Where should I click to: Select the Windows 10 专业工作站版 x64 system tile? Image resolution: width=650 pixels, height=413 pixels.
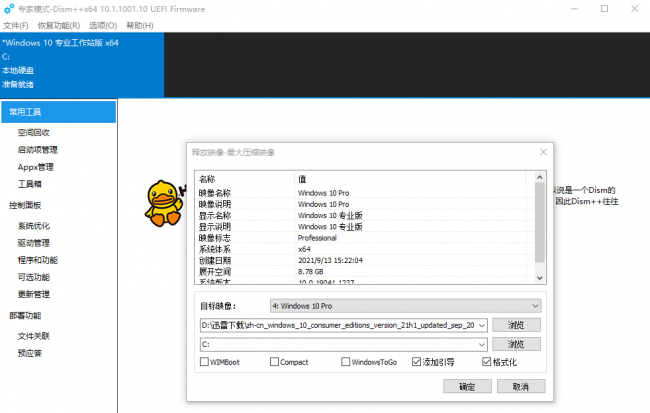tap(82, 65)
